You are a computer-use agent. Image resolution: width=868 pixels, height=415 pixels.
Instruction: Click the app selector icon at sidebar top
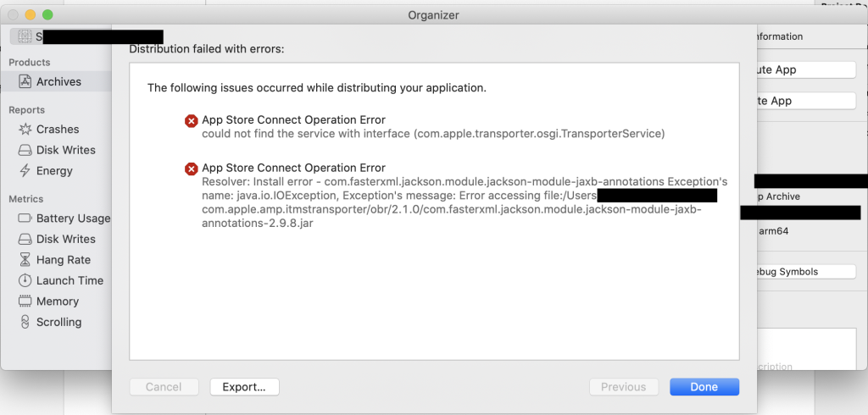23,36
